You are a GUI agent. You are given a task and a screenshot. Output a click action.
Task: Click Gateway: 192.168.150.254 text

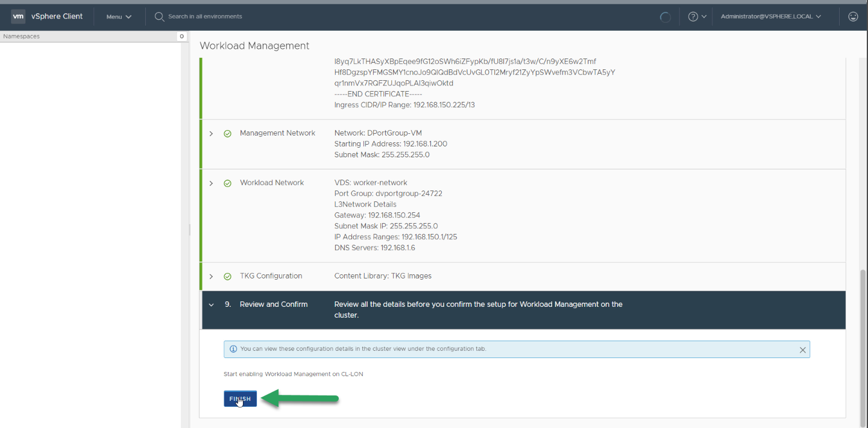tap(377, 215)
